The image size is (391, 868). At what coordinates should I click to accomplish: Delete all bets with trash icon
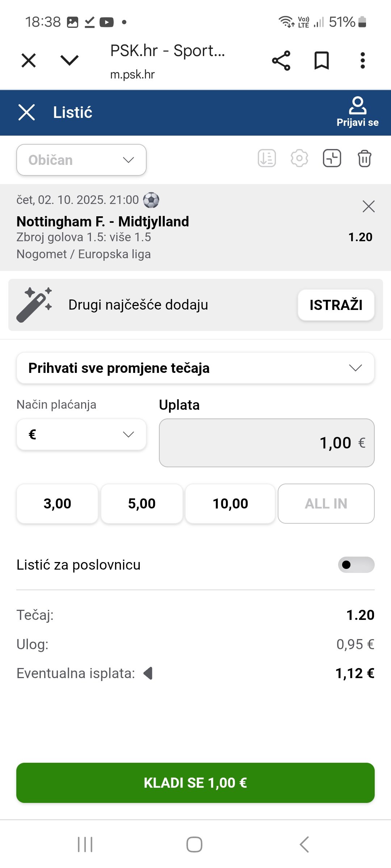364,159
